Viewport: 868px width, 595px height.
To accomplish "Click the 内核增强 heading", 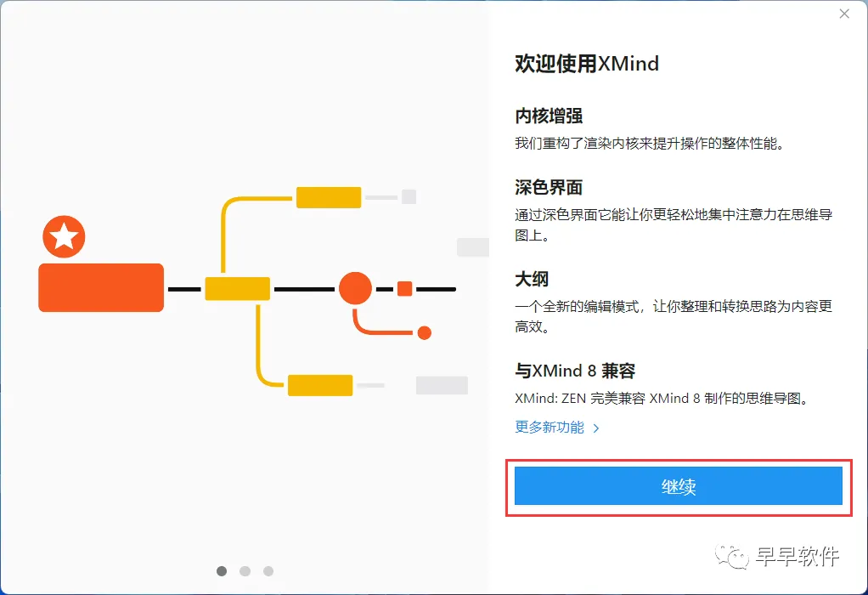I will 549,116.
